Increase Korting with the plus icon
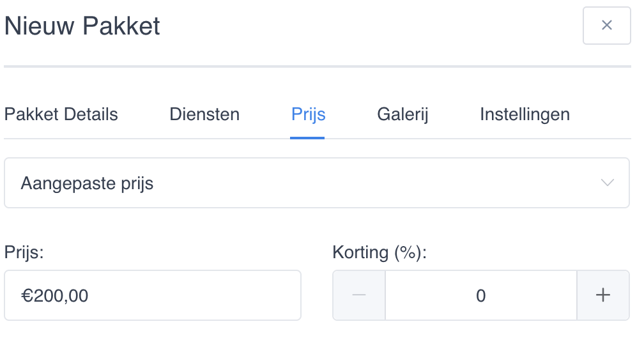This screenshot has height=340, width=644. pyautogui.click(x=602, y=295)
